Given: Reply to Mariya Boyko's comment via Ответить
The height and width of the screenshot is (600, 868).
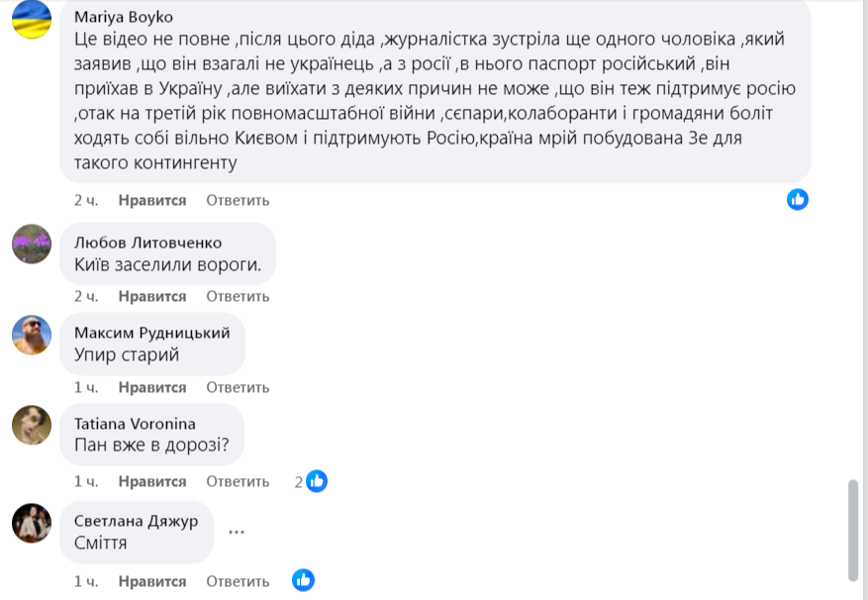Looking at the screenshot, I should (x=238, y=200).
